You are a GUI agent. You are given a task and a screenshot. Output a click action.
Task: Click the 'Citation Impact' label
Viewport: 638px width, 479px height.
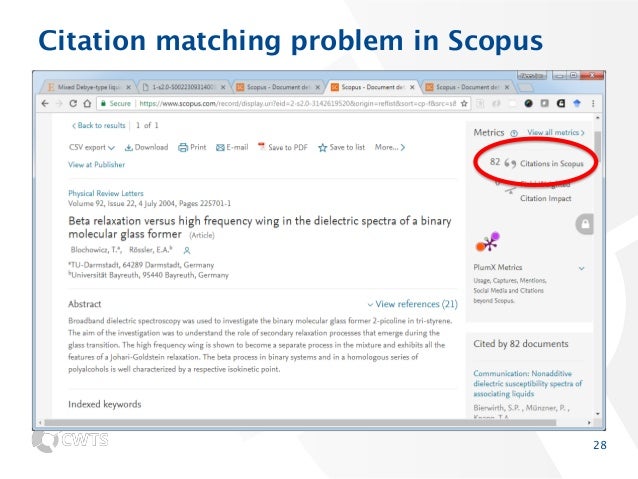(546, 199)
